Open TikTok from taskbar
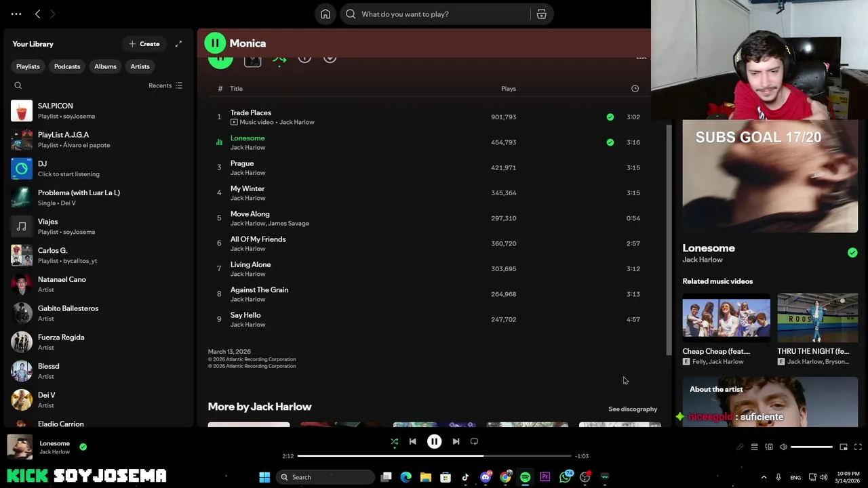 (465, 477)
